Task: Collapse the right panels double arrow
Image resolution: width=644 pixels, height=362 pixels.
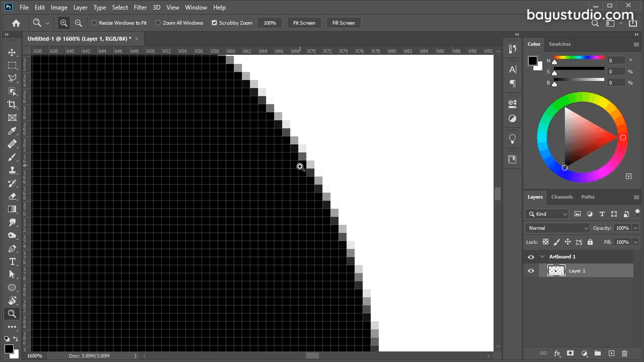Action: (x=636, y=35)
